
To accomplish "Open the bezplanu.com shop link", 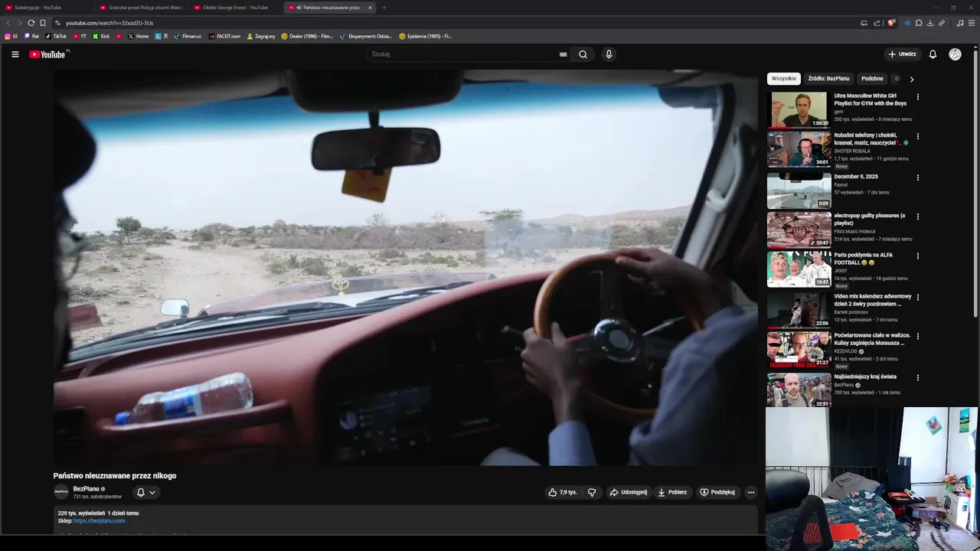I will coord(100,521).
